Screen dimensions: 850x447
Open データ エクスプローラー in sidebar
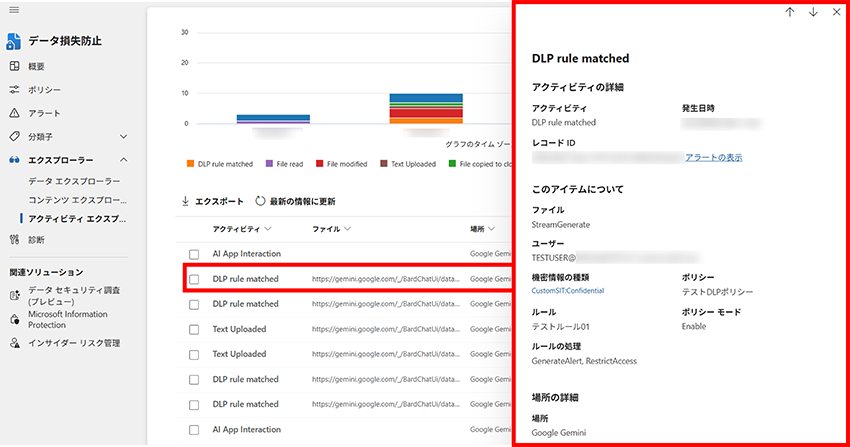pos(74,181)
